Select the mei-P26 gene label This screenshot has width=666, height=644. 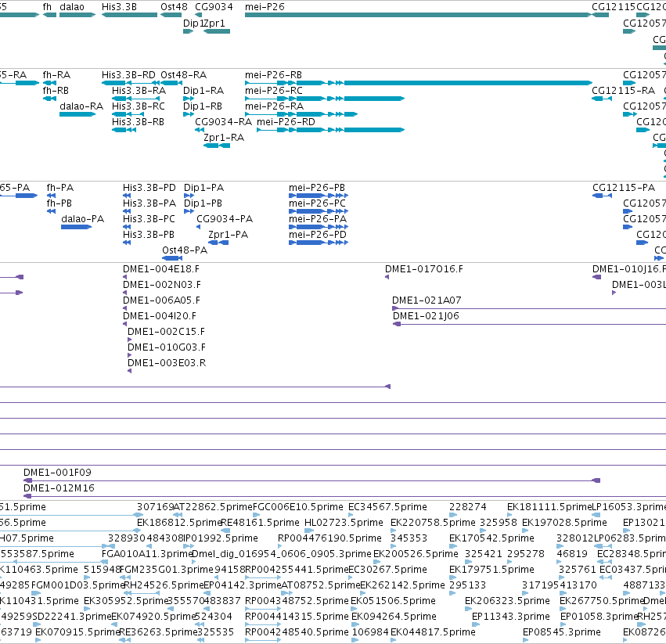[x=265, y=7]
